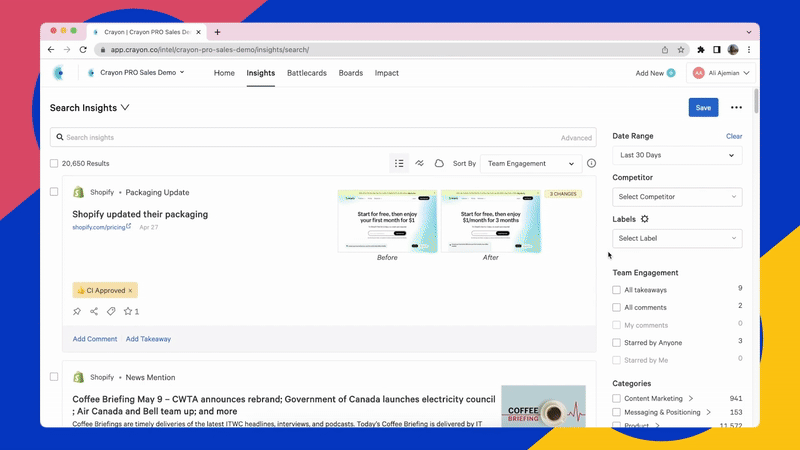Viewport: 800px width, 450px height.
Task: Open the three-dot more options menu
Action: pos(736,108)
